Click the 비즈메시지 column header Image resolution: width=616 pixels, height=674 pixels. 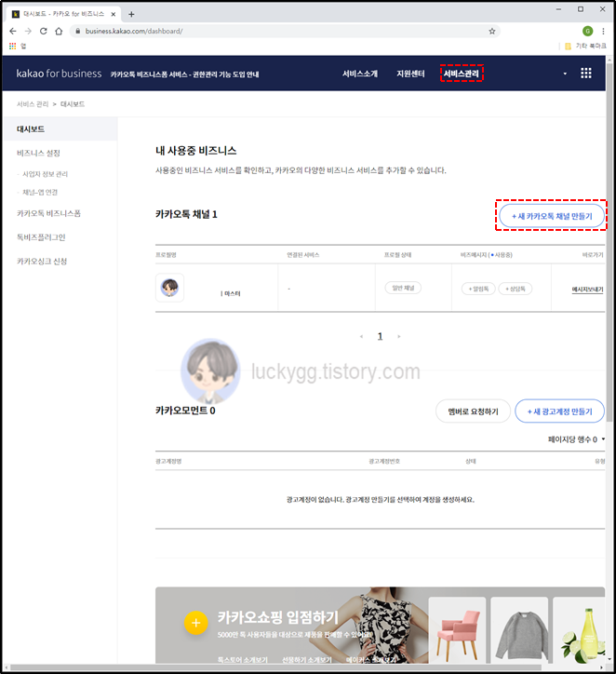[486, 255]
